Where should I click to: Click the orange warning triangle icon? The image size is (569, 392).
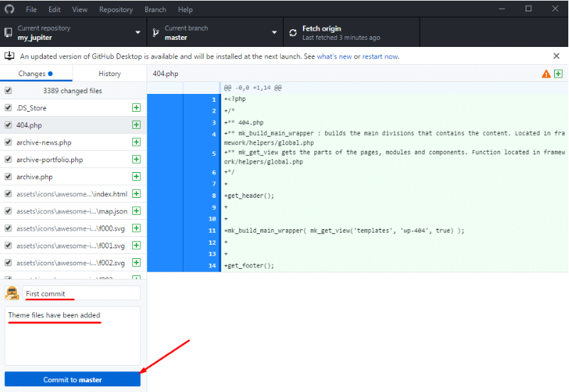(546, 74)
